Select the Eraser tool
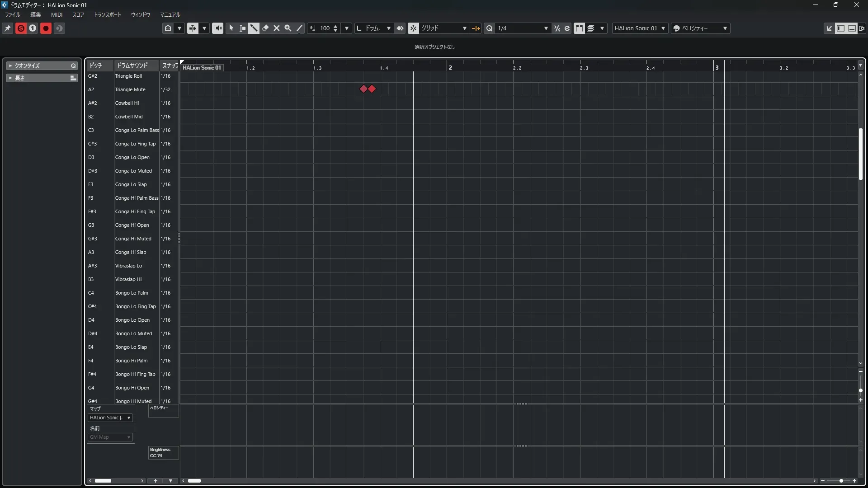Image resolution: width=868 pixels, height=488 pixels. pos(265,28)
